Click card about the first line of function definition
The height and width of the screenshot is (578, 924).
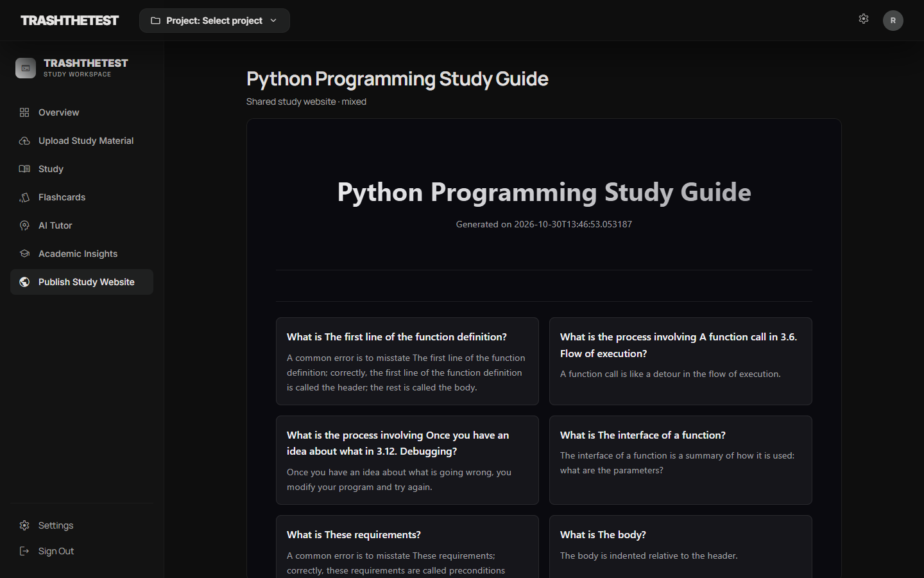407,361
